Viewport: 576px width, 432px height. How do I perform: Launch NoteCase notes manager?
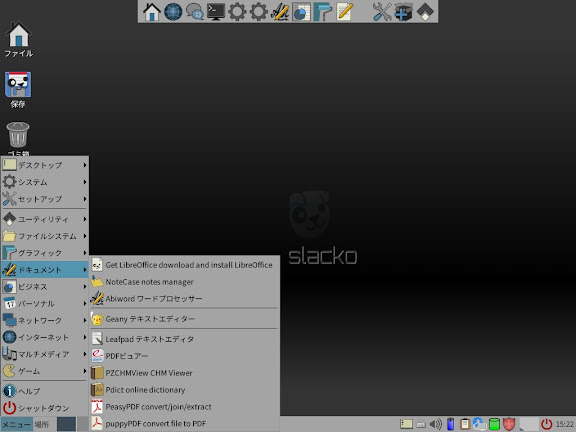[184, 282]
